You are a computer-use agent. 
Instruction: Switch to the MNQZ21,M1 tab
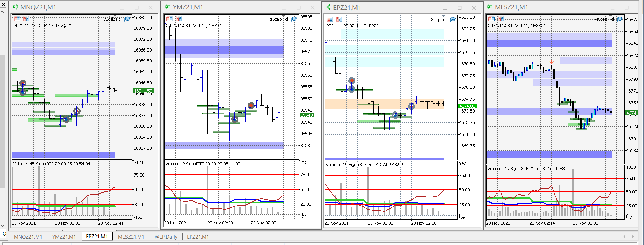click(x=28, y=237)
